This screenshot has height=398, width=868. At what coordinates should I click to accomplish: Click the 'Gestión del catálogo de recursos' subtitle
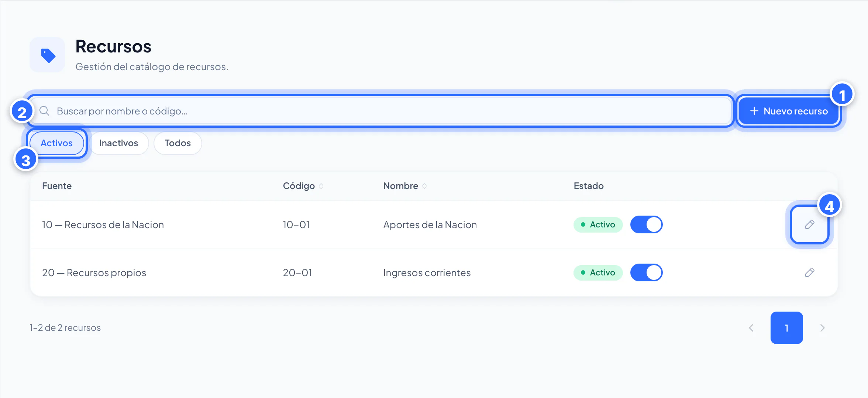(x=152, y=66)
